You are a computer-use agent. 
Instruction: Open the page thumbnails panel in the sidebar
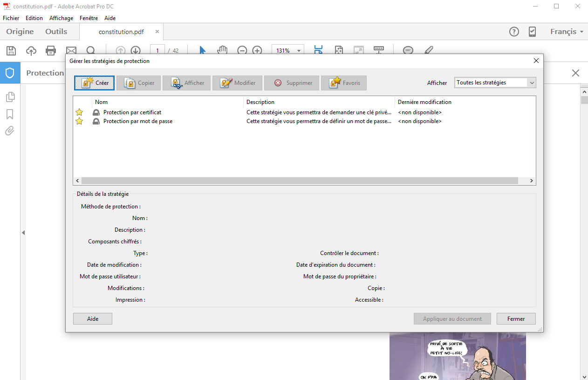tap(10, 97)
